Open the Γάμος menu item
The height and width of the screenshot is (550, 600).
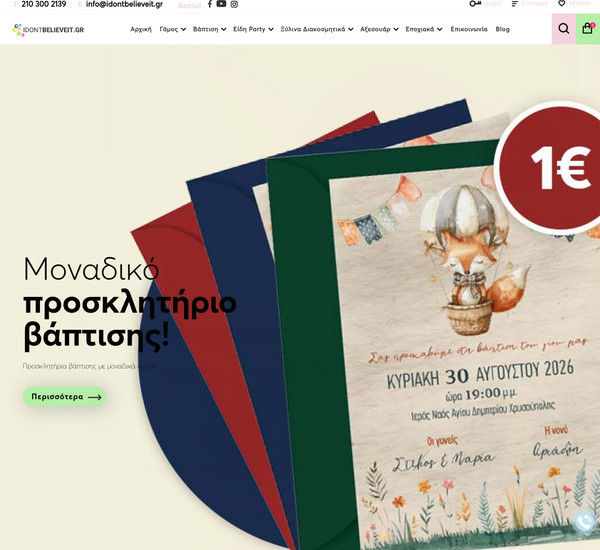click(169, 29)
